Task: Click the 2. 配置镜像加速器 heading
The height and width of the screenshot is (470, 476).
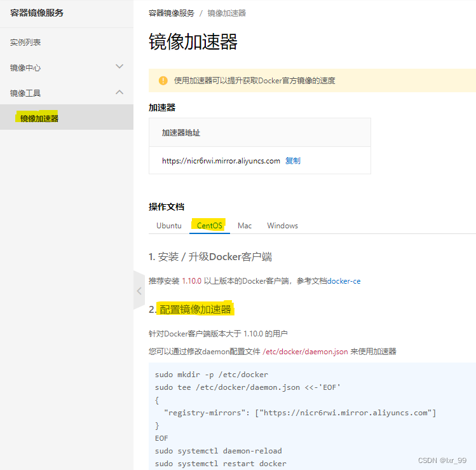Action: [191, 309]
